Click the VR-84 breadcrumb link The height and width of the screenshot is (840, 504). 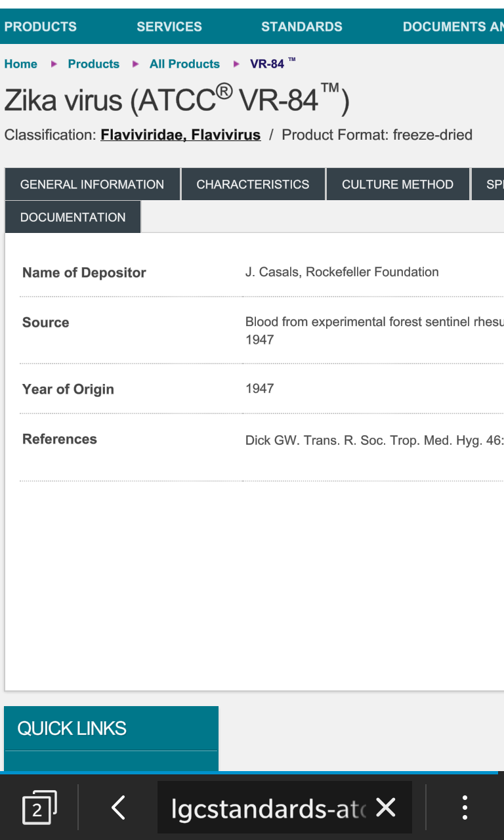tap(272, 64)
